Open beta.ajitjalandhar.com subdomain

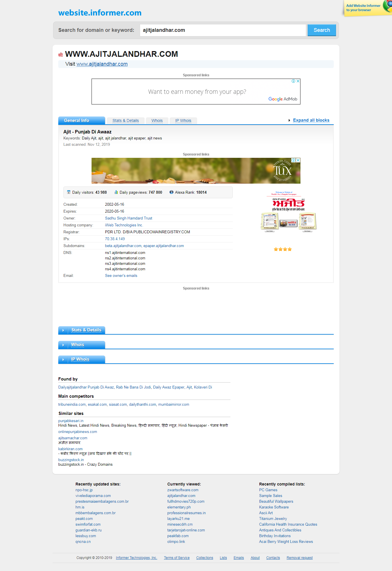[x=123, y=246]
